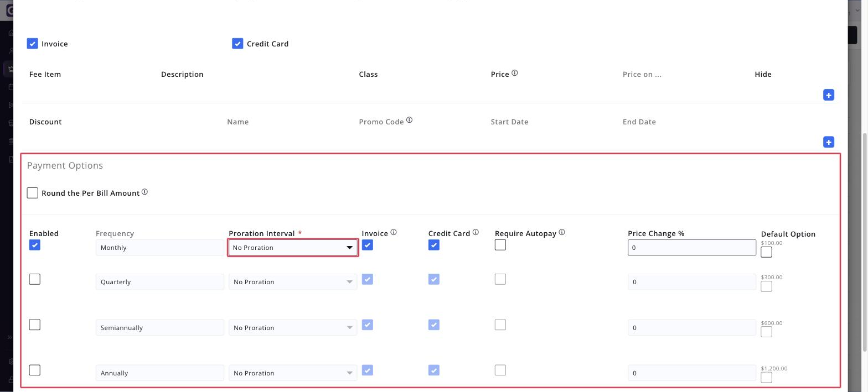Click the blue plus icon in the Discount row

(829, 142)
